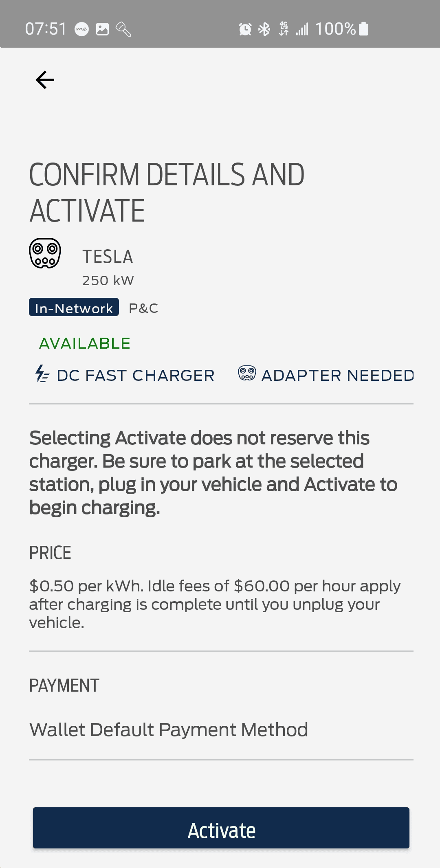Viewport: 440px width, 868px height.
Task: Tap the P&C label
Action: [x=143, y=308]
